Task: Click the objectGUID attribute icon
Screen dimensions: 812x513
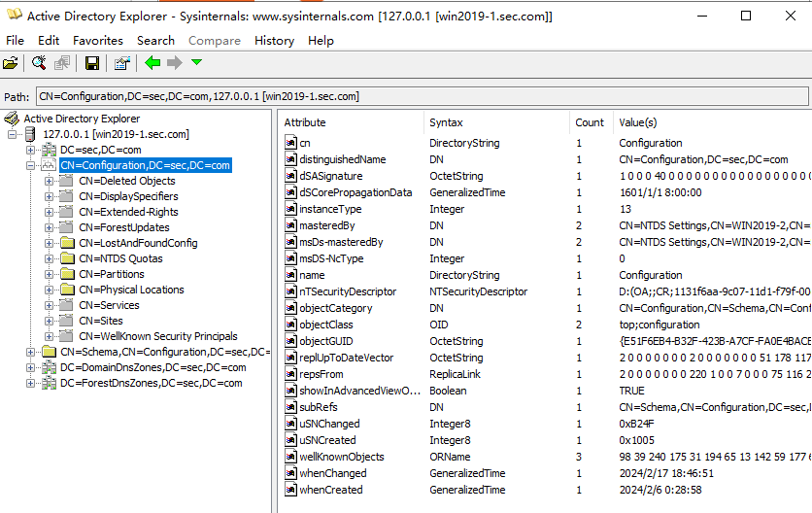Action: pos(290,341)
